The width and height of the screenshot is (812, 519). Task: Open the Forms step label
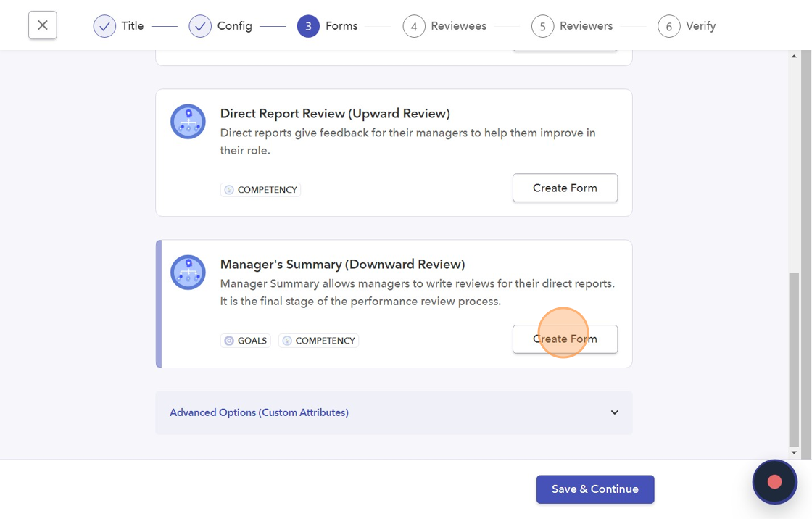341,26
